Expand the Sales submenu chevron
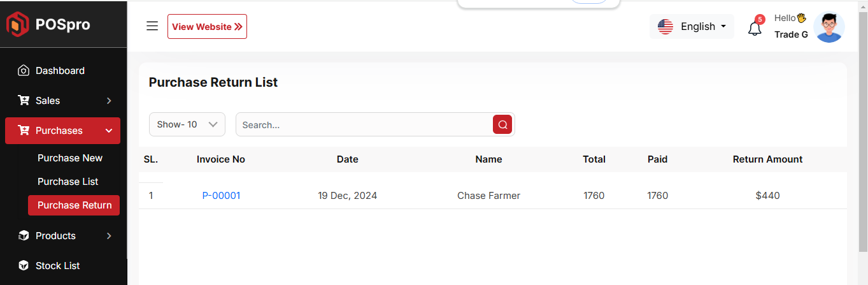 (109, 101)
